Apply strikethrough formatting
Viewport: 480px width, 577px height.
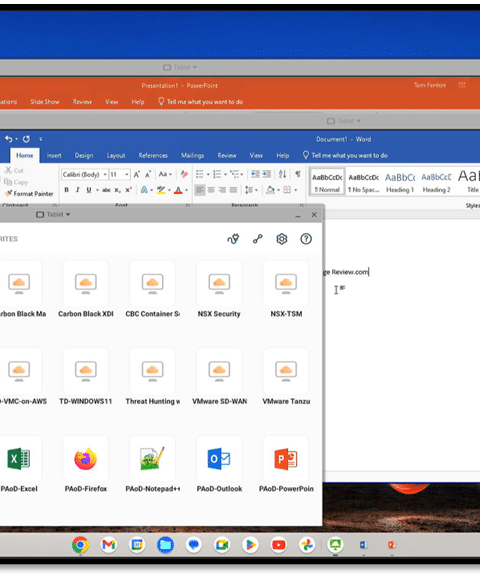[106, 190]
